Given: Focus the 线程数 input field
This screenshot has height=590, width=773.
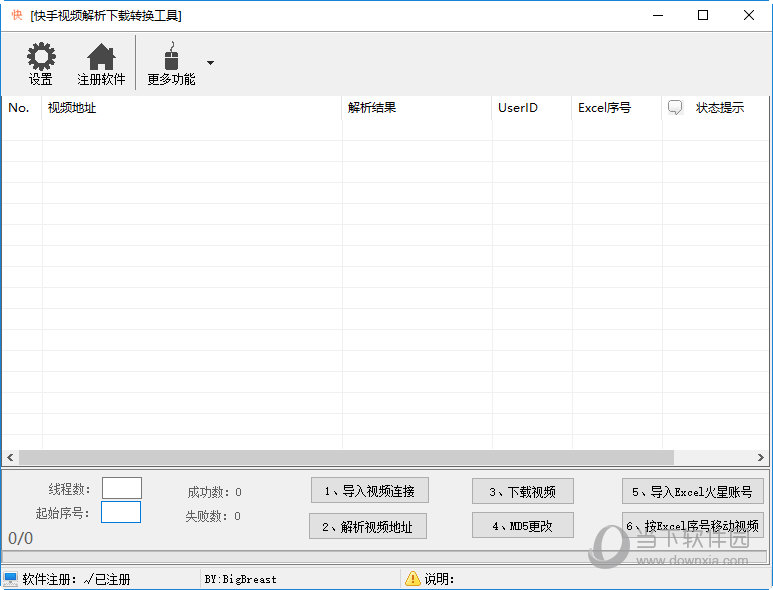Looking at the screenshot, I should coord(122,488).
